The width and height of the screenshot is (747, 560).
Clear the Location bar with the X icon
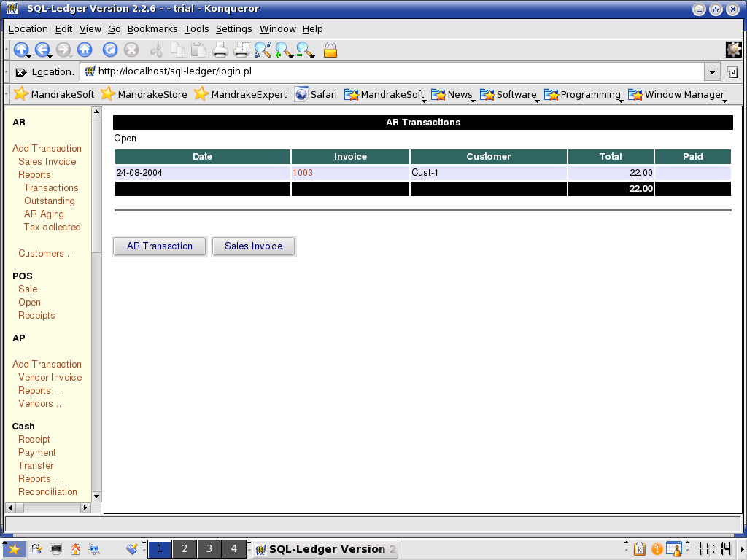(x=21, y=72)
